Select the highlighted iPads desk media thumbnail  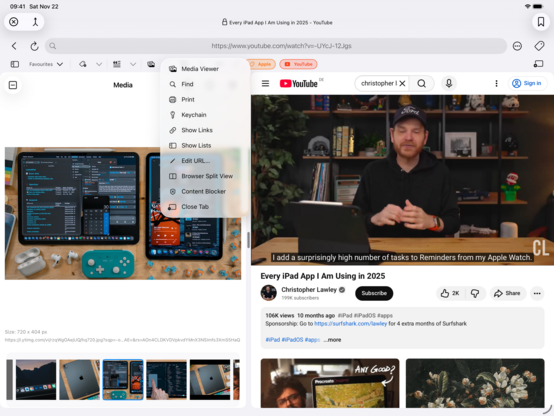123,380
